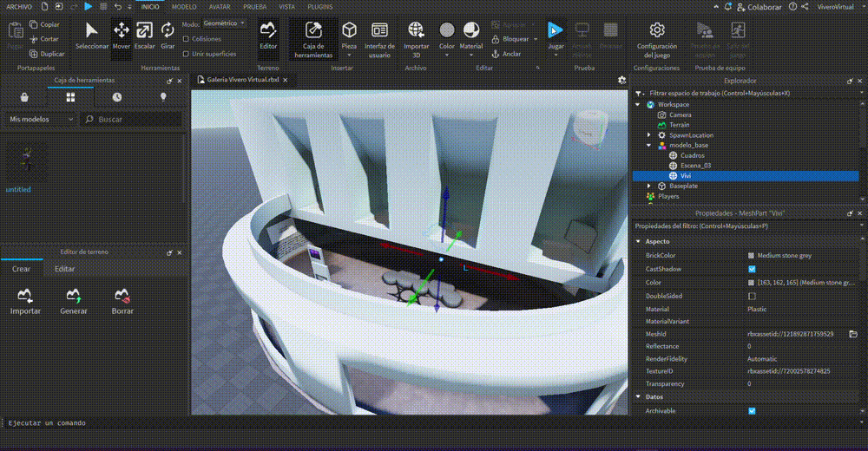
Task: Enable the DoubleSided property checkbox
Action: tap(752, 296)
